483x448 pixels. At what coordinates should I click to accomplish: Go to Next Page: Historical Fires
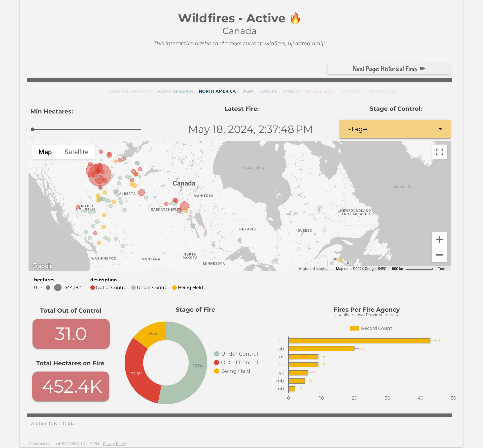pyautogui.click(x=389, y=69)
